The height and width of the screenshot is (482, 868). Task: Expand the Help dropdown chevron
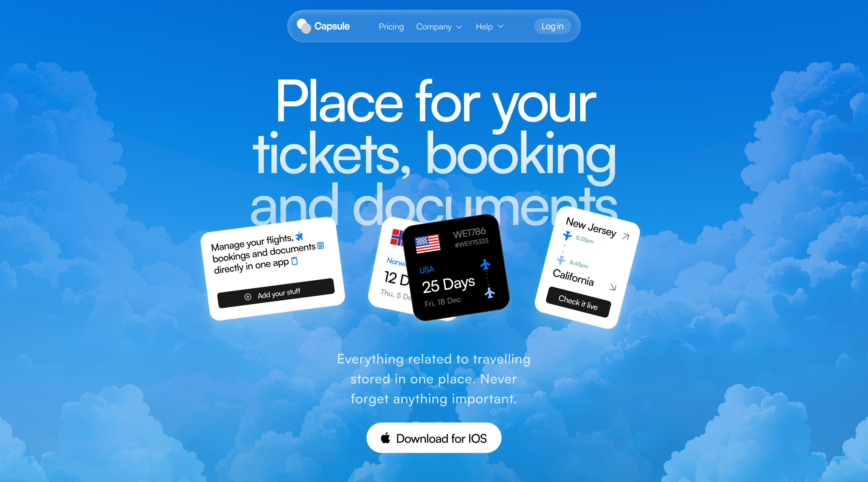pos(500,26)
